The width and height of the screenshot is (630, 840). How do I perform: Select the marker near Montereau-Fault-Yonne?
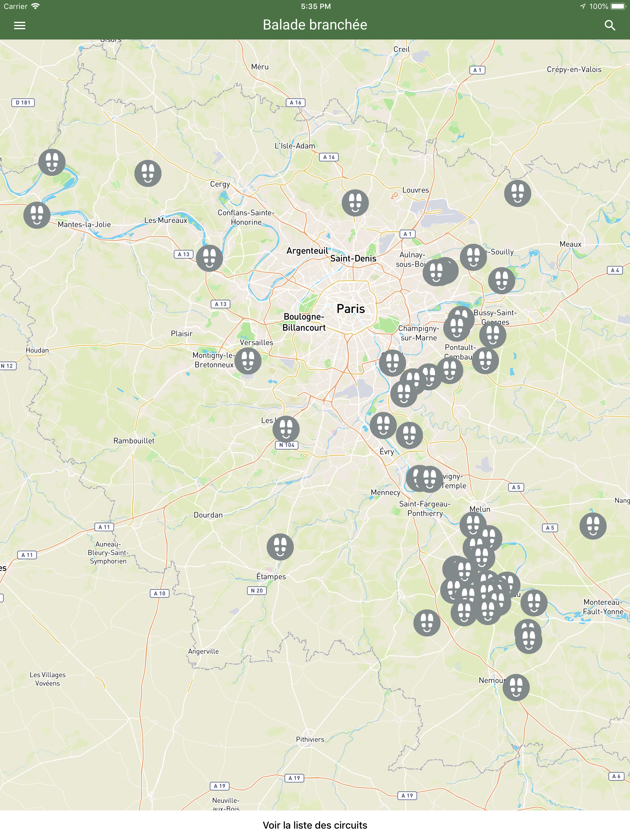(x=534, y=603)
